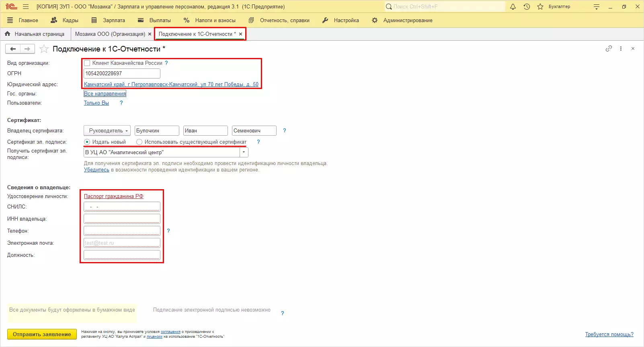
Task: Open service settings lines icon near Бухгалтер
Action: (x=597, y=7)
